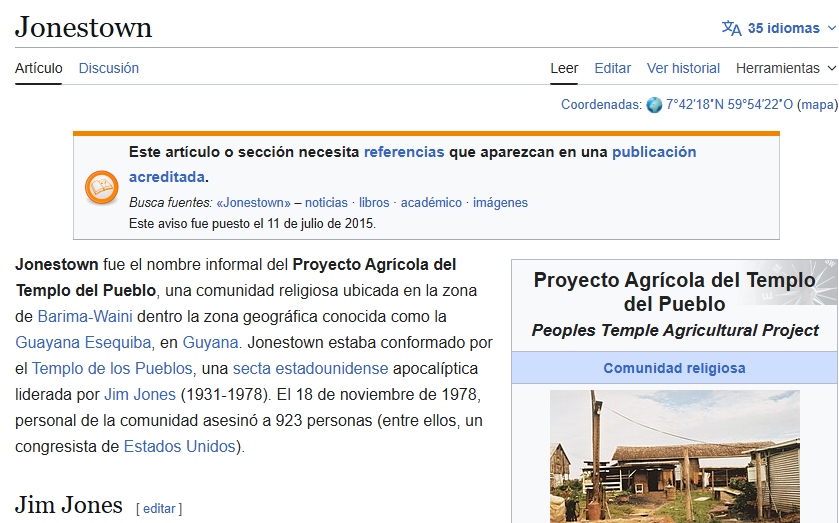Click the Peoples Temple Agricultural Project subtitle
Viewport: 839px width, 523px height.
click(675, 330)
